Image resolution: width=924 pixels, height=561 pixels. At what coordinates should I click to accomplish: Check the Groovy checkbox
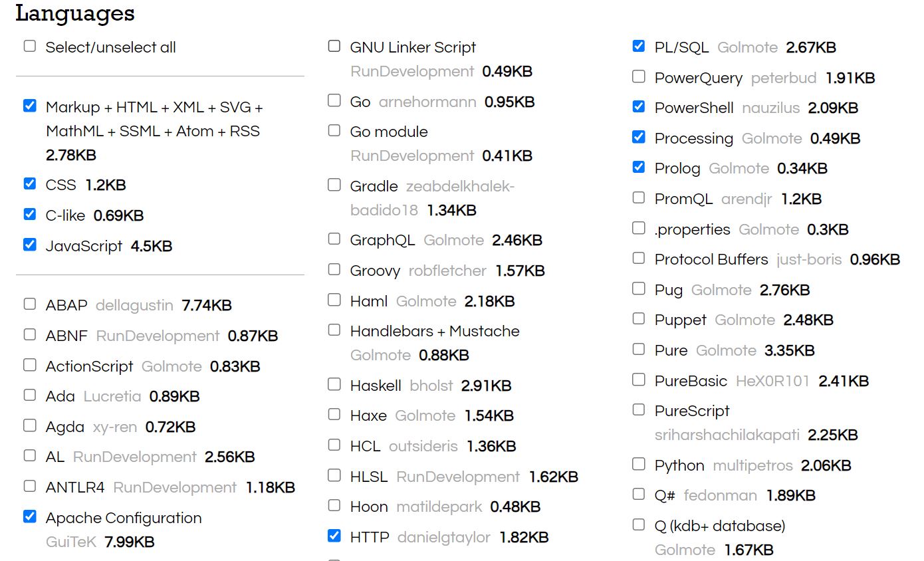pos(334,270)
